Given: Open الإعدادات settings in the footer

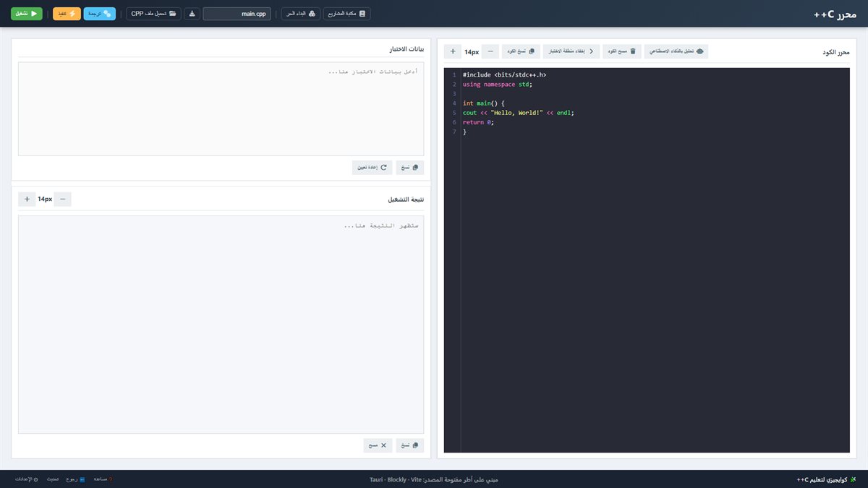Looking at the screenshot, I should pyautogui.click(x=26, y=479).
